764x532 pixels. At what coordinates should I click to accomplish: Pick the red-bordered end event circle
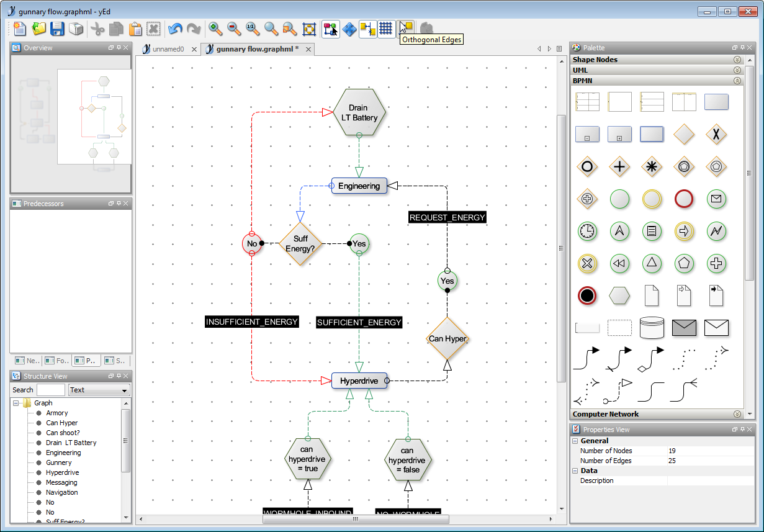click(x=684, y=199)
